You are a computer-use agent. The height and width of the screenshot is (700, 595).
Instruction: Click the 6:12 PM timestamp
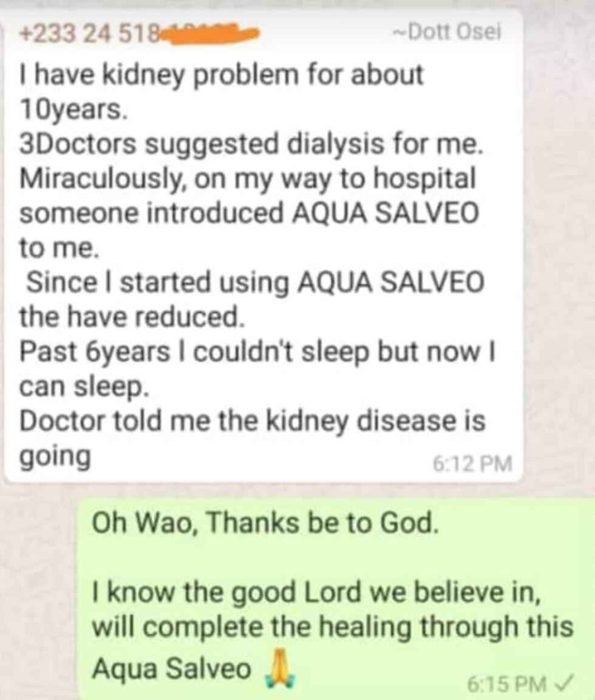point(472,464)
